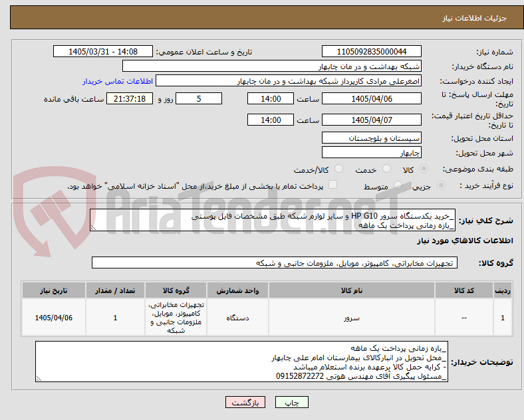Click the remaining time field 21:37:18

tap(130, 98)
